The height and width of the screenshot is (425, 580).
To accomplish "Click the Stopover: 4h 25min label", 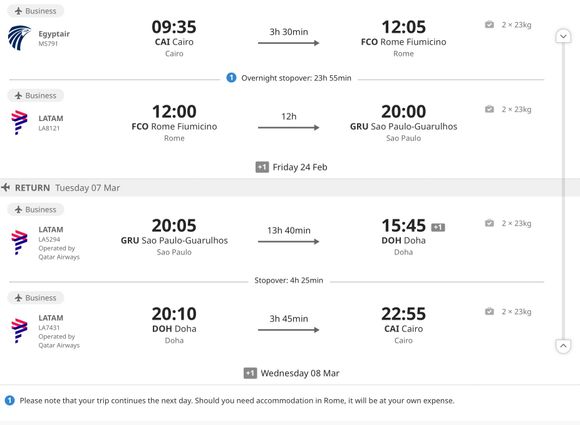I will (289, 280).
